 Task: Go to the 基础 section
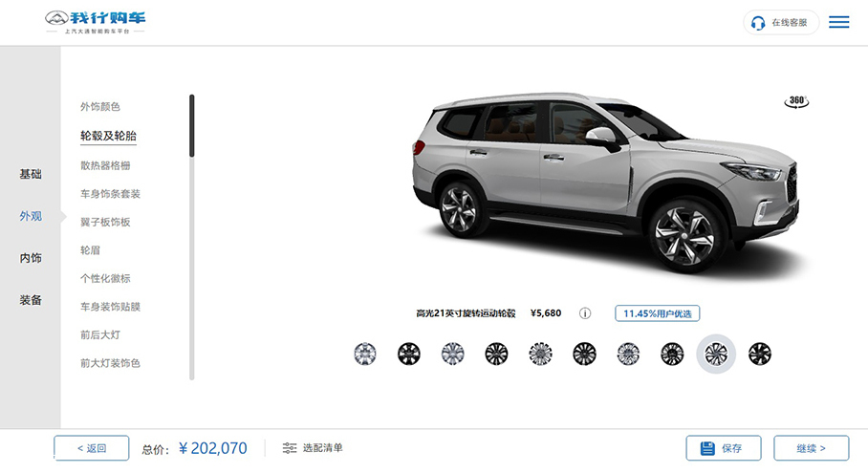click(31, 174)
